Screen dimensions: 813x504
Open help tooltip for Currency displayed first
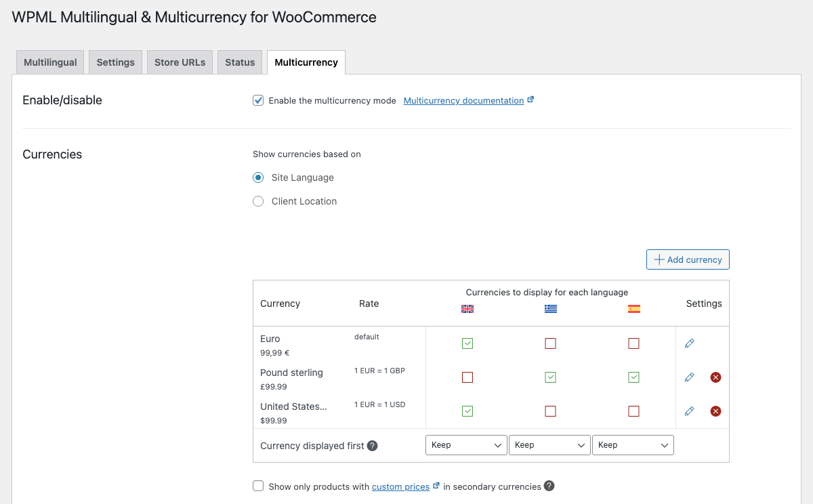(372, 446)
